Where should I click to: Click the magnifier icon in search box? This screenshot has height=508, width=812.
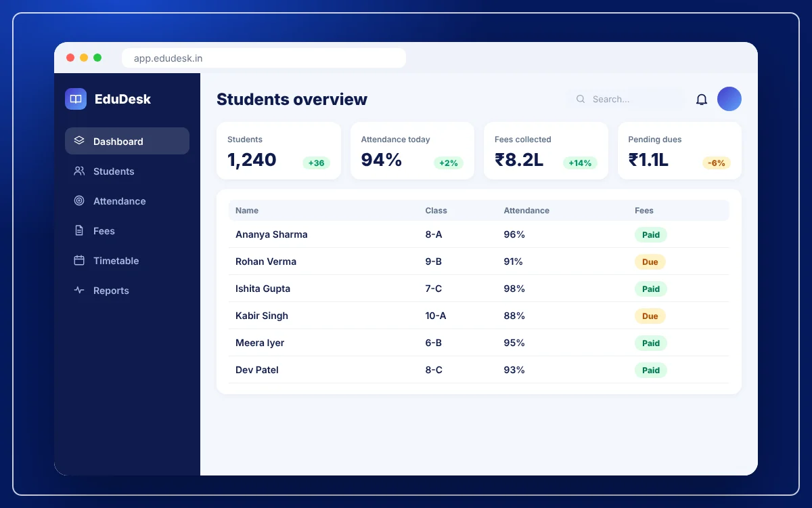[581, 99]
